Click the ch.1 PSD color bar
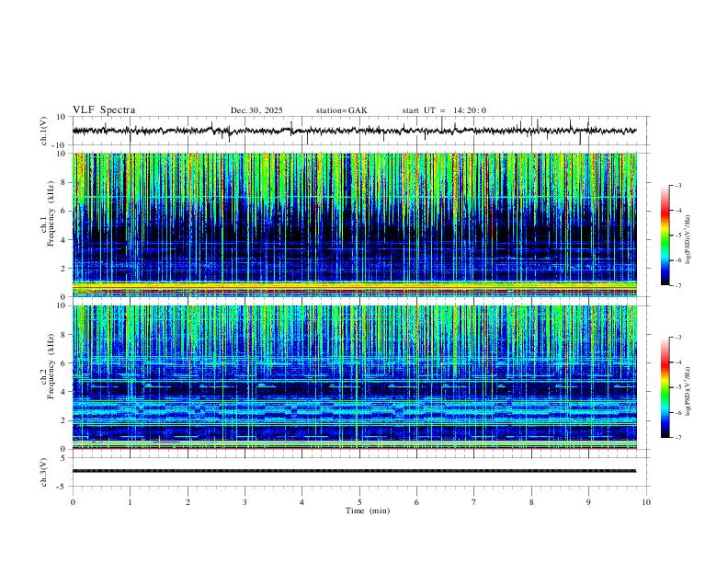728x563 pixels. coord(665,236)
